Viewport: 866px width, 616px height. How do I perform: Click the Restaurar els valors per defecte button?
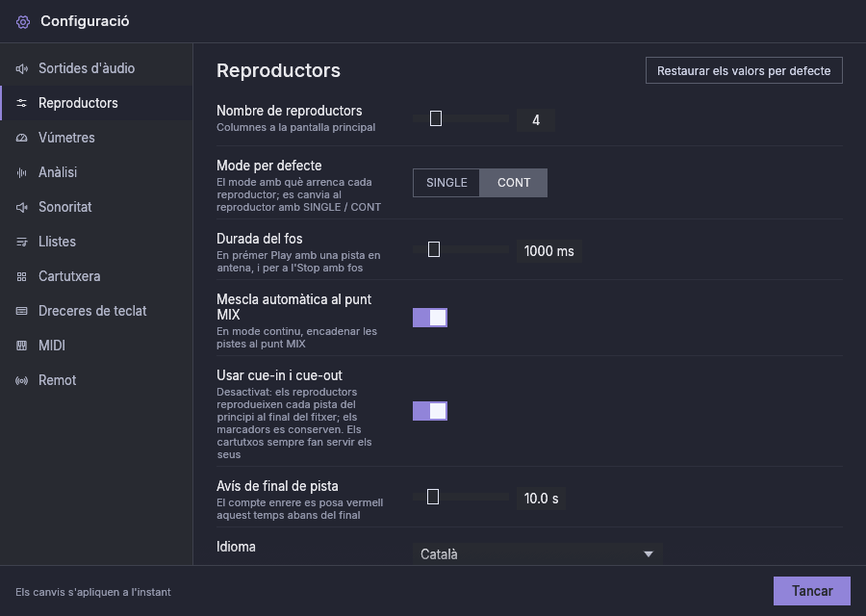point(744,70)
